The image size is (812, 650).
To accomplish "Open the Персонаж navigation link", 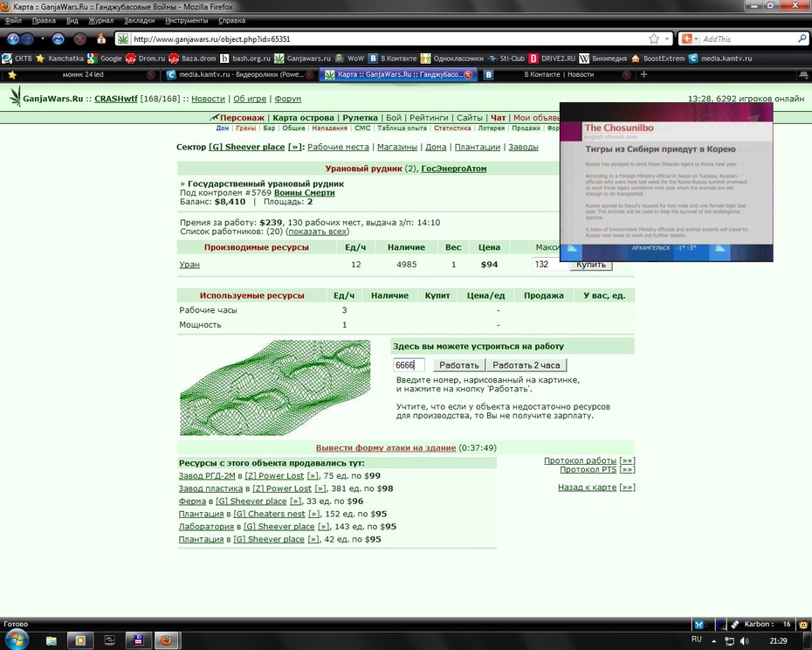I will pyautogui.click(x=242, y=118).
